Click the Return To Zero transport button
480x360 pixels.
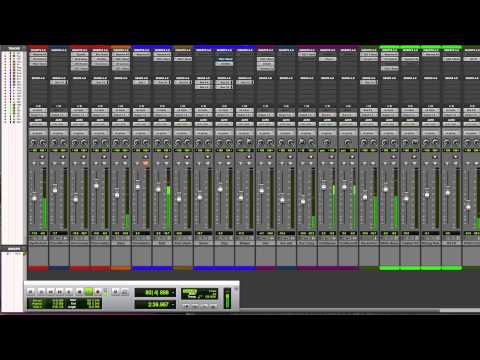(x=41, y=292)
